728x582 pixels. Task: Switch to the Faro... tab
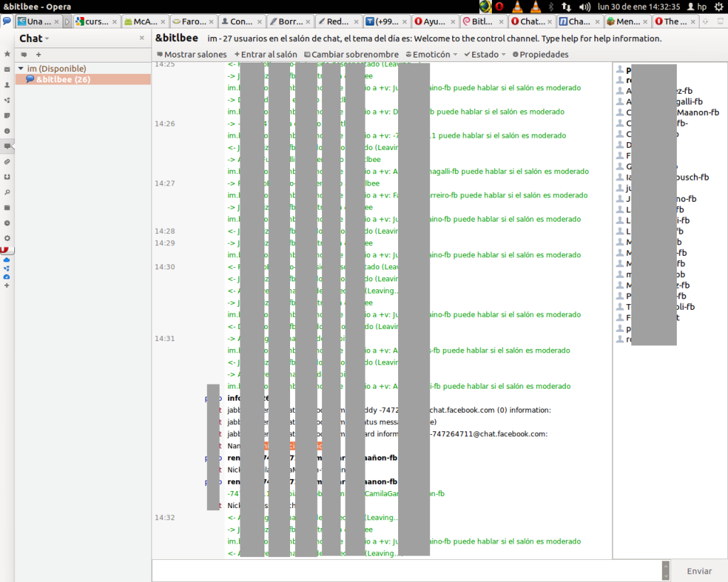coord(193,21)
